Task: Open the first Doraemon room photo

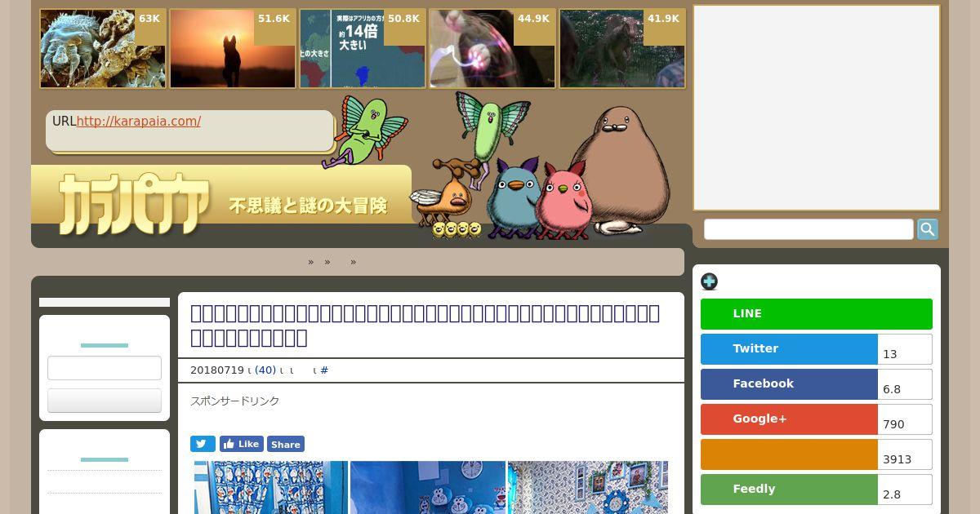Action: [271, 488]
